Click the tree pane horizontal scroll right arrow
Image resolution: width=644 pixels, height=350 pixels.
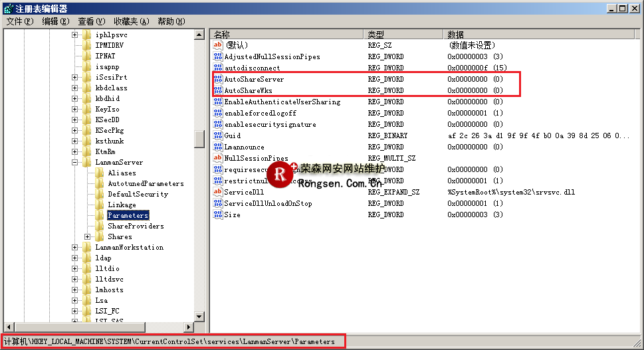[189, 327]
